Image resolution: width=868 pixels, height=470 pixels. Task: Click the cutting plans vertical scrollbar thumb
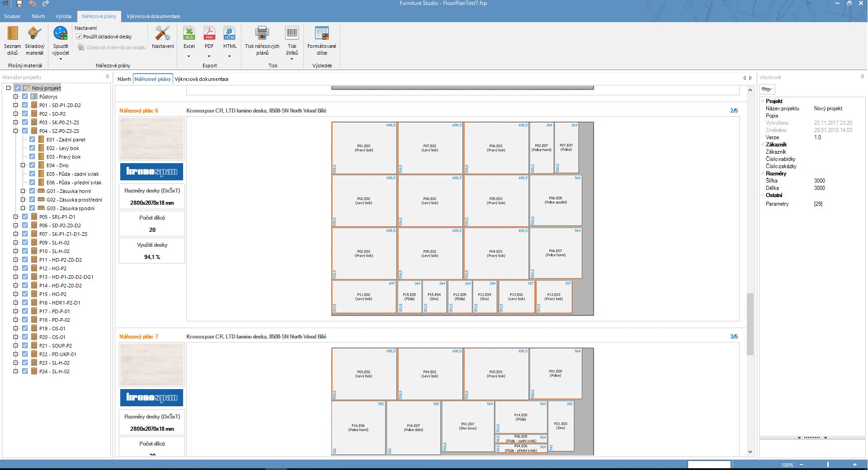(x=750, y=324)
